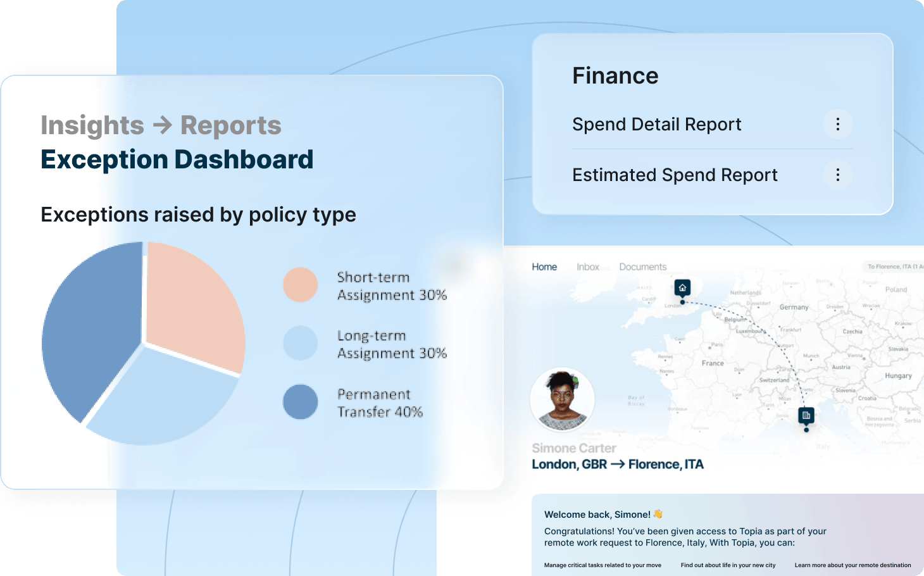Click the To Florence, ITA pill
The image size is (924, 576).
click(894, 266)
